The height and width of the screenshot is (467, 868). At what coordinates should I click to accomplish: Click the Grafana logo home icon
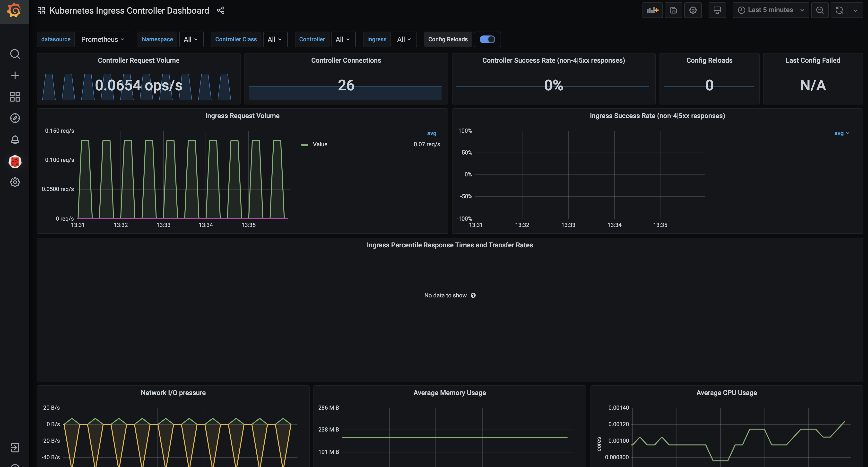pyautogui.click(x=14, y=10)
